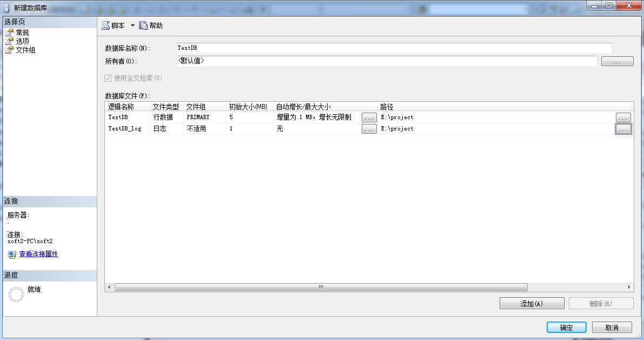Select the TestDB logical name cell

click(x=127, y=117)
